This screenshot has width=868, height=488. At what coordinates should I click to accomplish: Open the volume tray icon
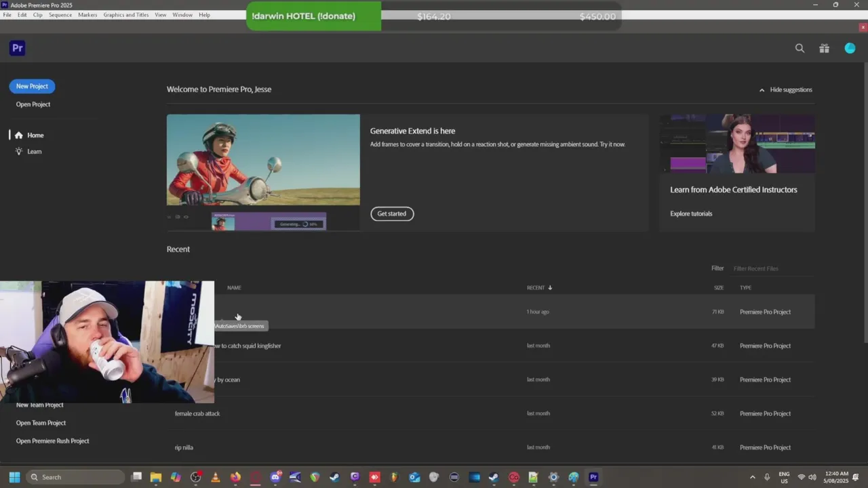(812, 477)
